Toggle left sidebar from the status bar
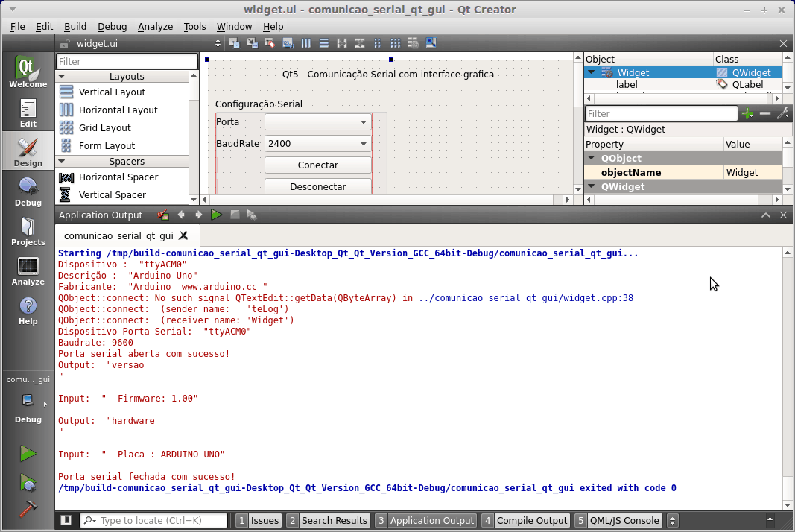 (66, 520)
